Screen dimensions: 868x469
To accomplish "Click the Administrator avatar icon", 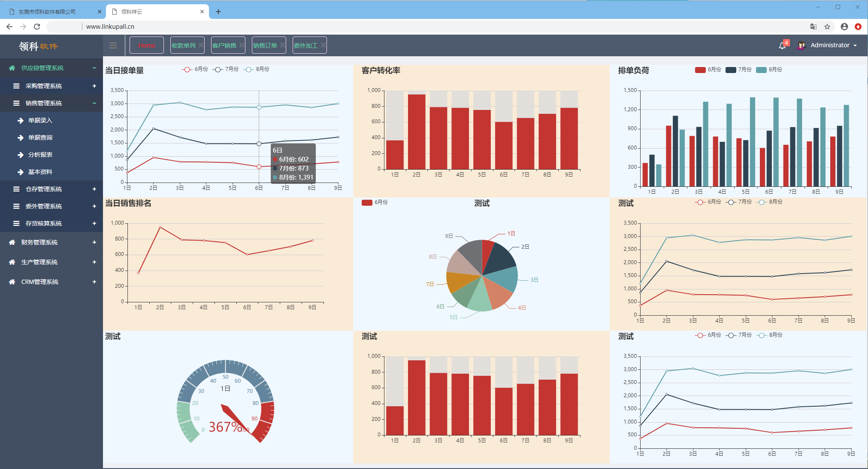I will coord(801,46).
